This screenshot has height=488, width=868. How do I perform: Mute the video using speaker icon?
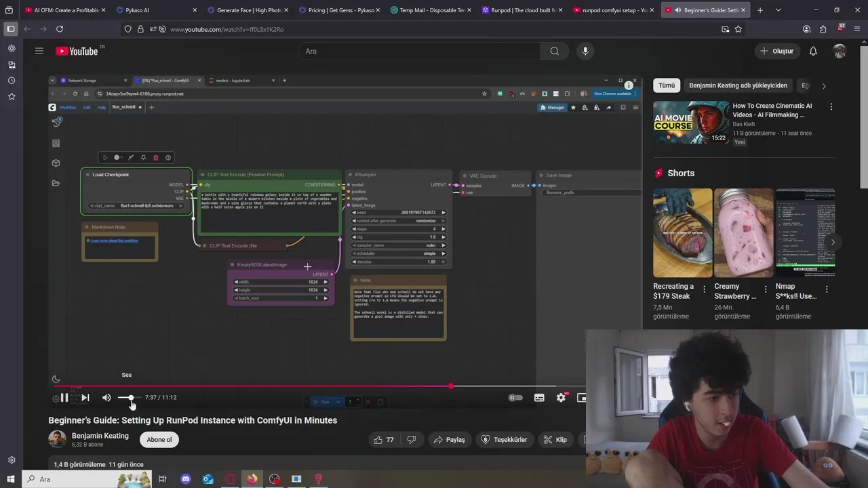click(106, 398)
